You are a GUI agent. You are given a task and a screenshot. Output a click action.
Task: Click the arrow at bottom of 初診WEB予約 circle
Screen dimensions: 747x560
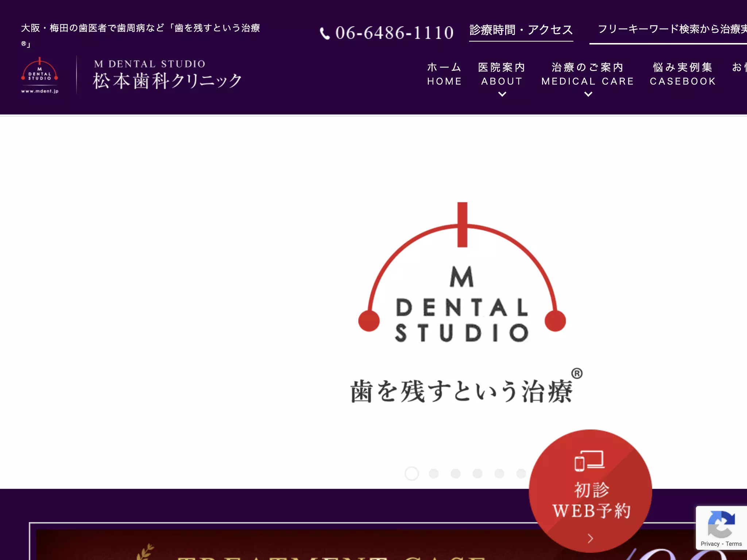(x=591, y=538)
